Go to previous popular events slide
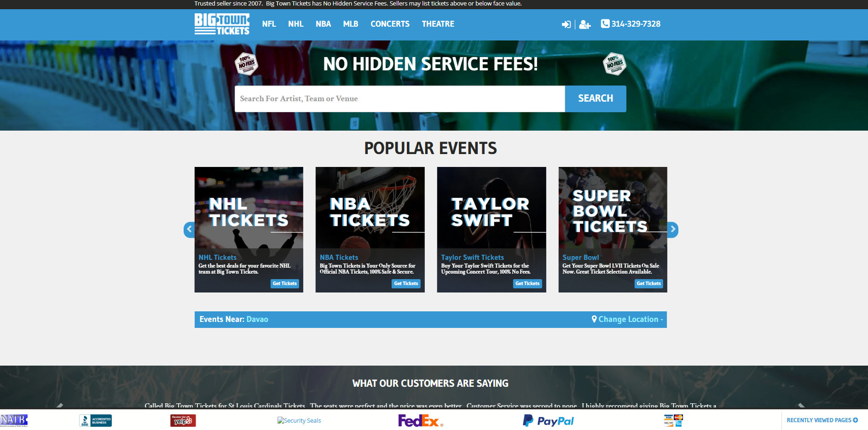The width and height of the screenshot is (868, 430). [x=189, y=229]
